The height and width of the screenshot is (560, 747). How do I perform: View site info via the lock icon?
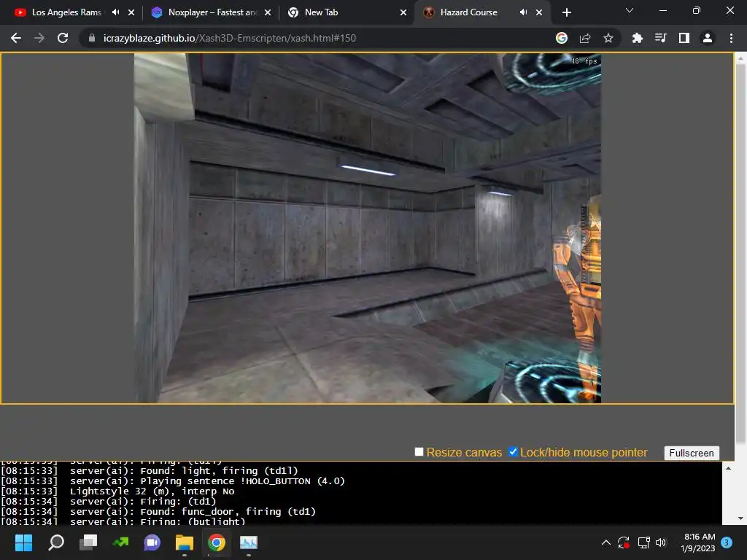click(x=92, y=38)
